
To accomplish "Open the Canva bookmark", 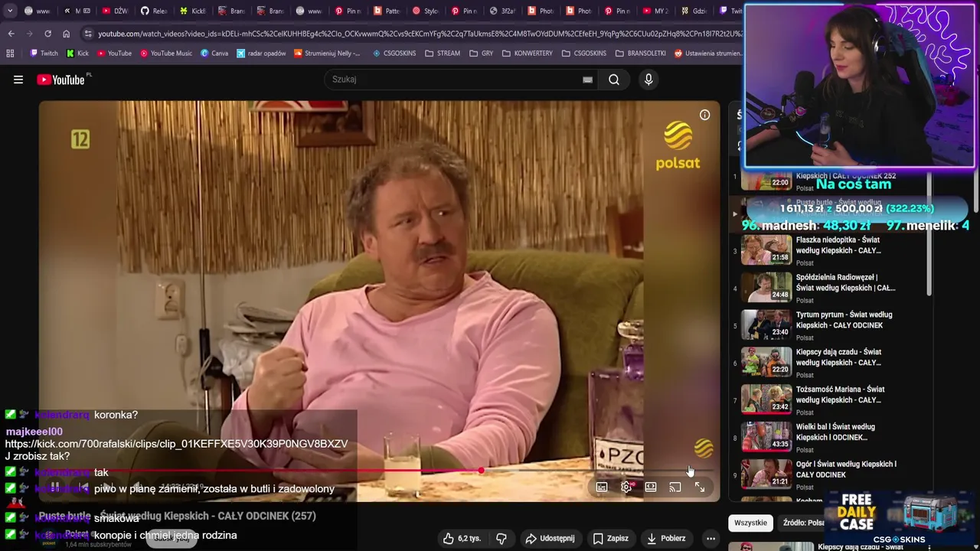I will coord(214,54).
